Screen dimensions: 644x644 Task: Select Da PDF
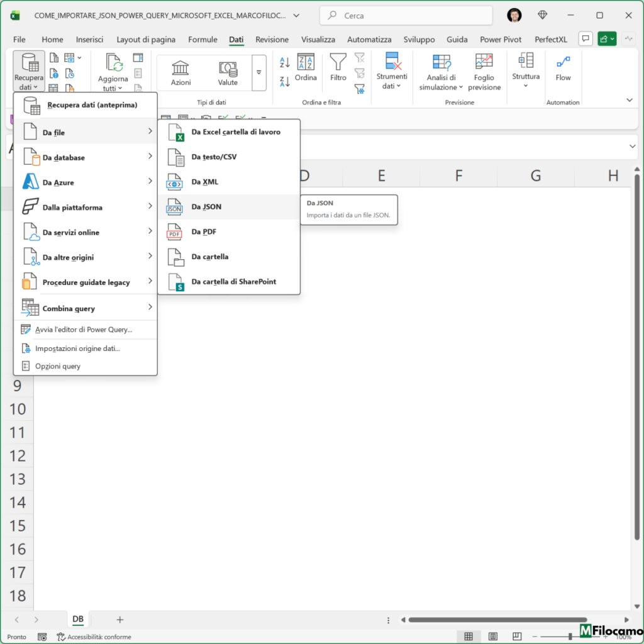[229, 232]
